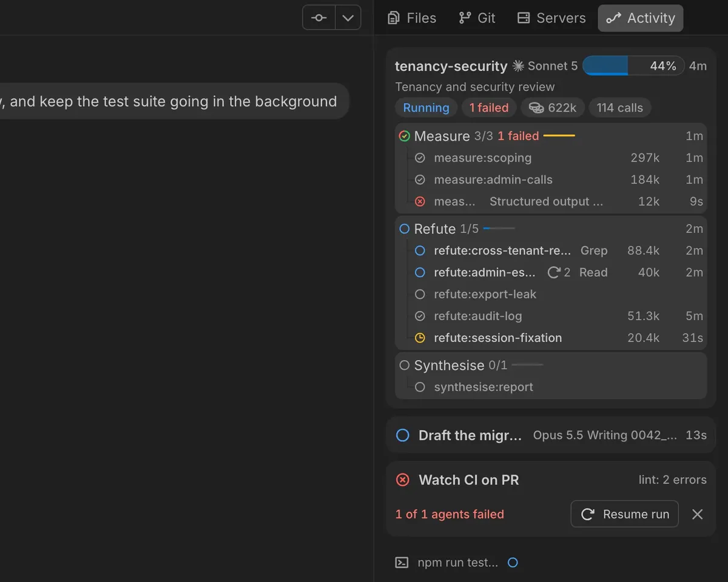728x582 pixels.
Task: Open the Servers tab
Action: 551,18
